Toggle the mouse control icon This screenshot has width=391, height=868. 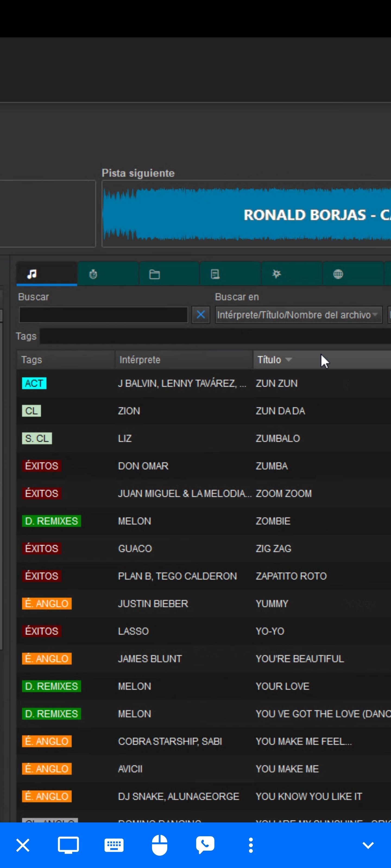pos(160,845)
